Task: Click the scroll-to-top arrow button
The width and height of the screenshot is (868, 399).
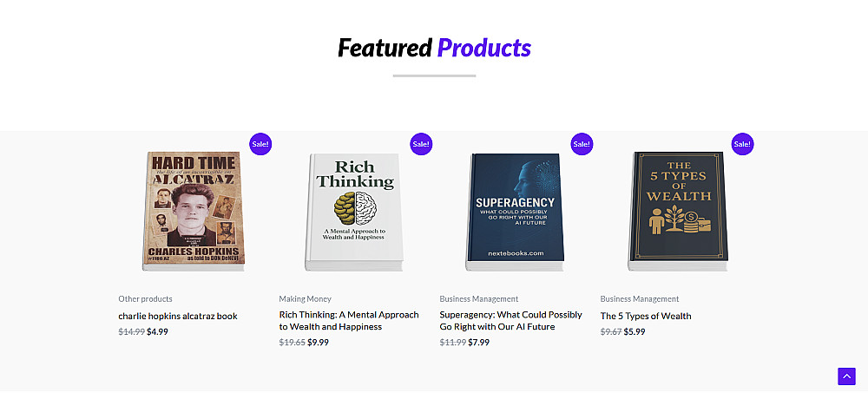Action: [x=846, y=376]
